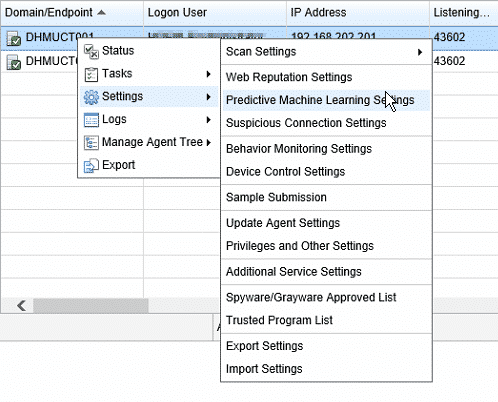Click the Export document icon
The width and height of the screenshot is (498, 402).
click(91, 166)
